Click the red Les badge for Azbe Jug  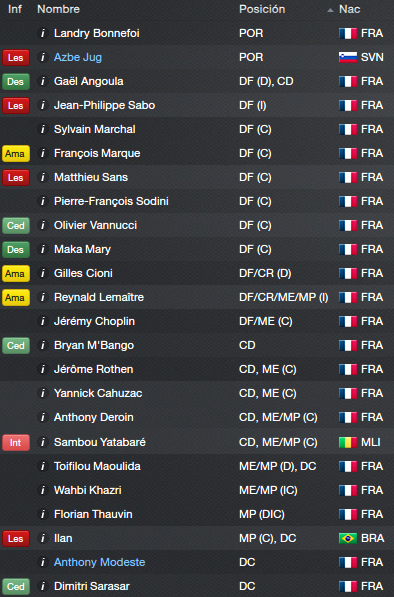point(16,57)
